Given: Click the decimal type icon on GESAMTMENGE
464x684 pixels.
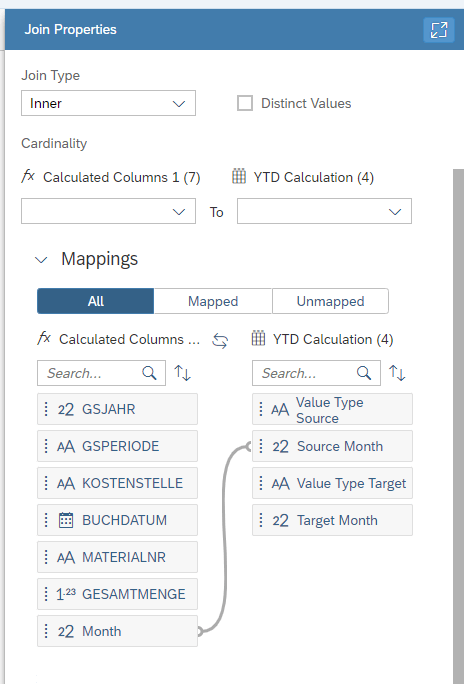Looking at the screenshot, I should click(66, 594).
